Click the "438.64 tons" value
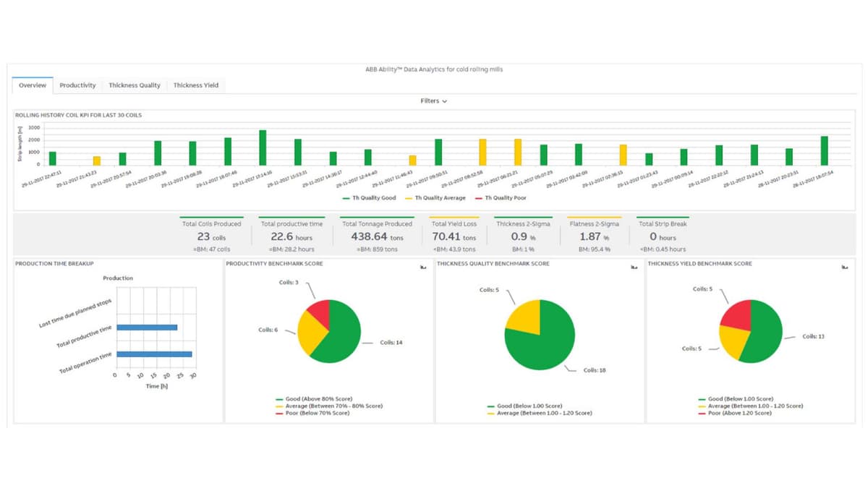 (x=377, y=236)
